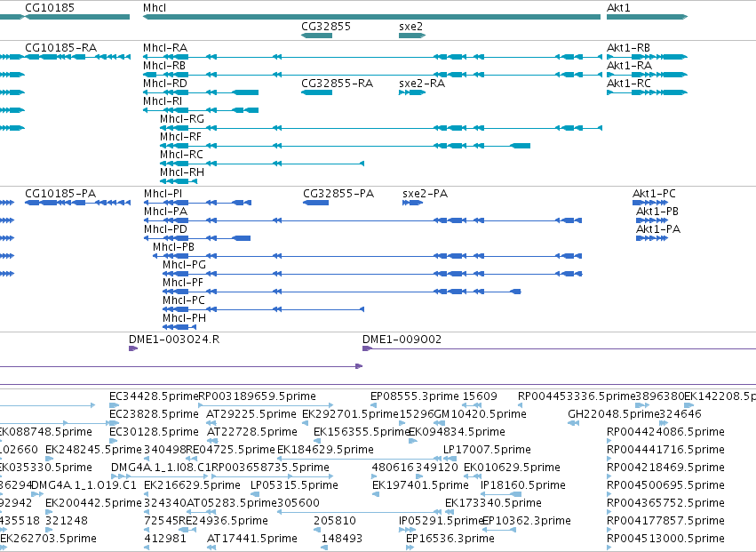Click the Mhcl-PH short coding glyph

(x=179, y=327)
